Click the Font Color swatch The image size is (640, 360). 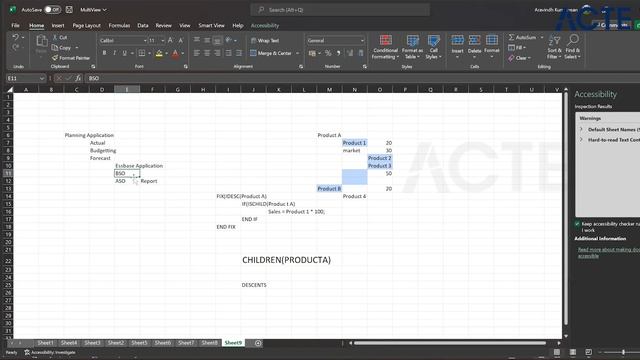click(x=176, y=53)
